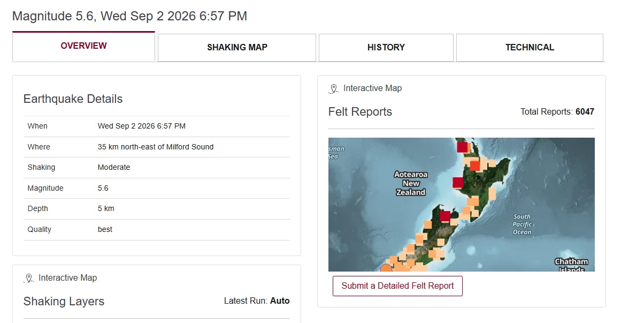644x323 pixels.
Task: Open the History tab
Action: tap(386, 48)
